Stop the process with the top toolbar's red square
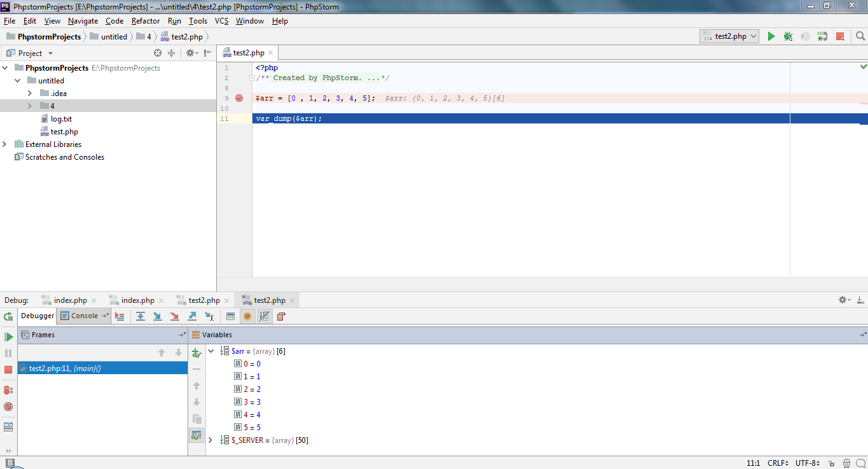The width and height of the screenshot is (868, 469). coord(840,36)
